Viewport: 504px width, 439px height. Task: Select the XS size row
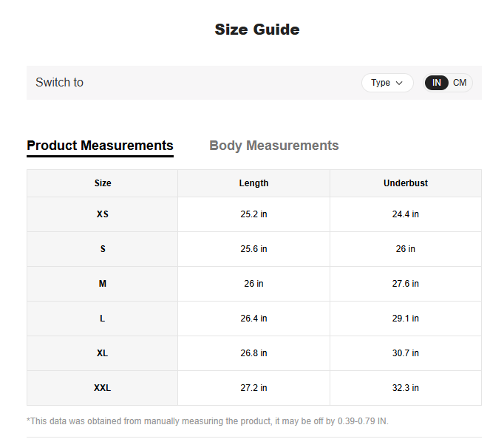(103, 214)
